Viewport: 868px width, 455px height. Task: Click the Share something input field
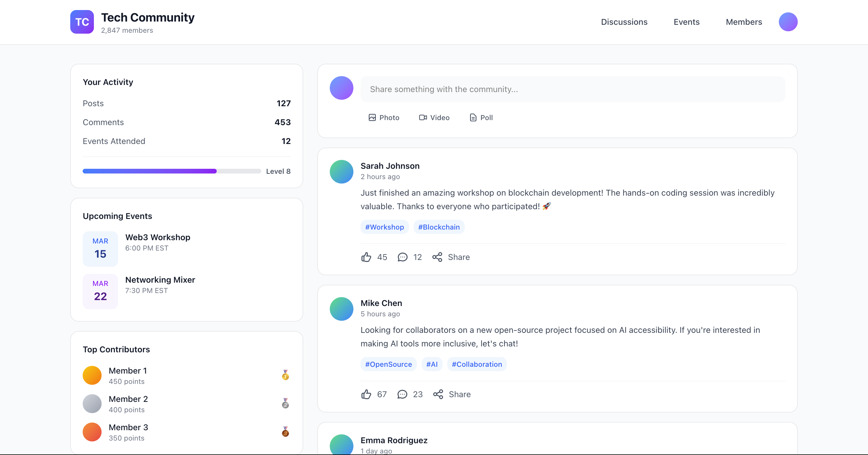(573, 89)
